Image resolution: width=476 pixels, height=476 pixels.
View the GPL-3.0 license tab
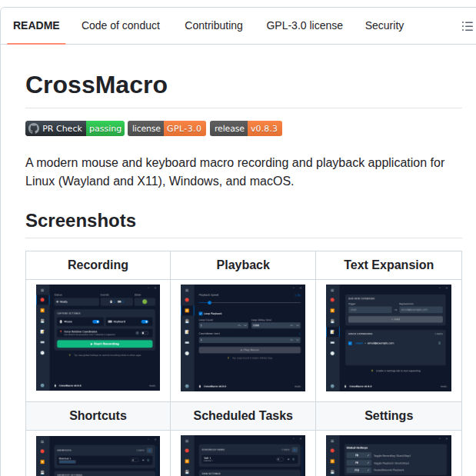pyautogui.click(x=305, y=26)
